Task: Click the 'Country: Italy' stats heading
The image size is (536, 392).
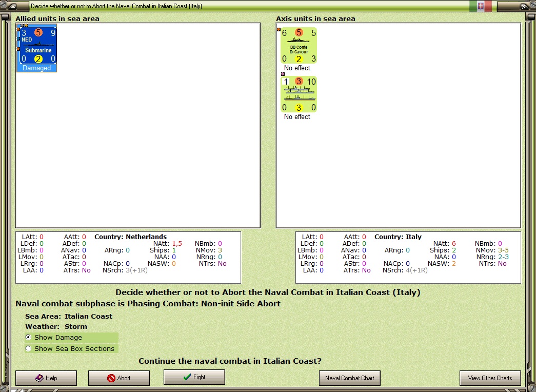Action: 398,237
